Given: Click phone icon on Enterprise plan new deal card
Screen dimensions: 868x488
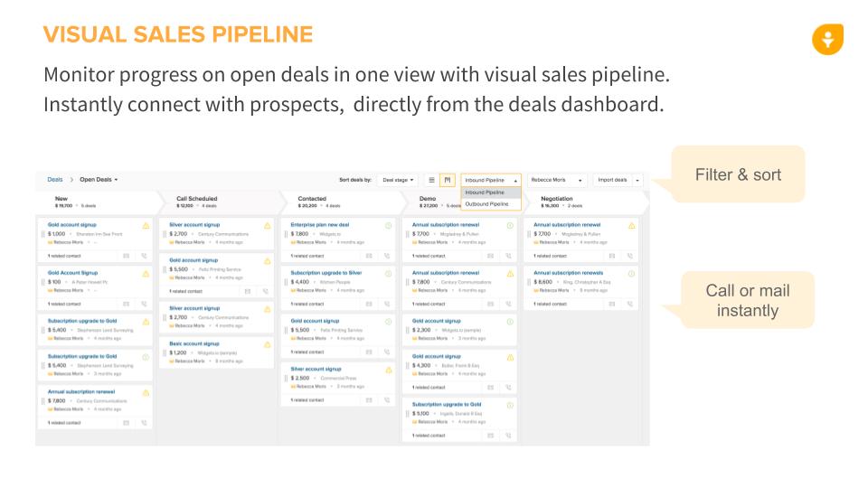Looking at the screenshot, I should (388, 256).
